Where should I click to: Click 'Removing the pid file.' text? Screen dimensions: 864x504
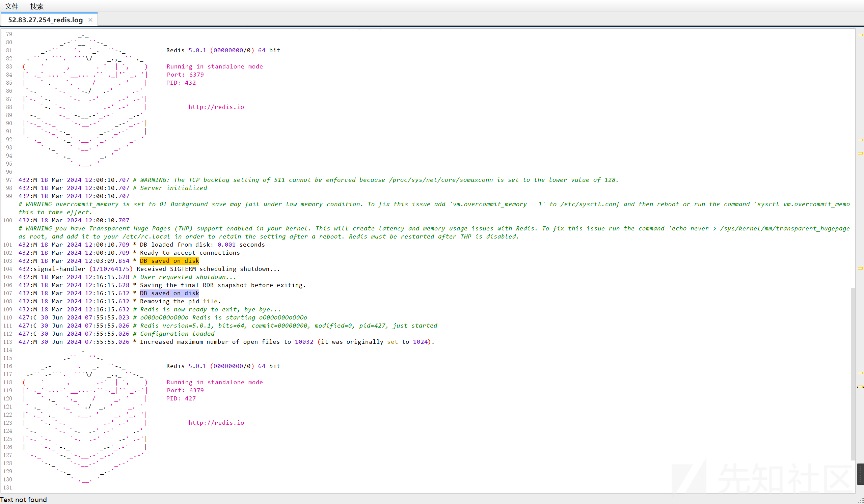coord(180,302)
